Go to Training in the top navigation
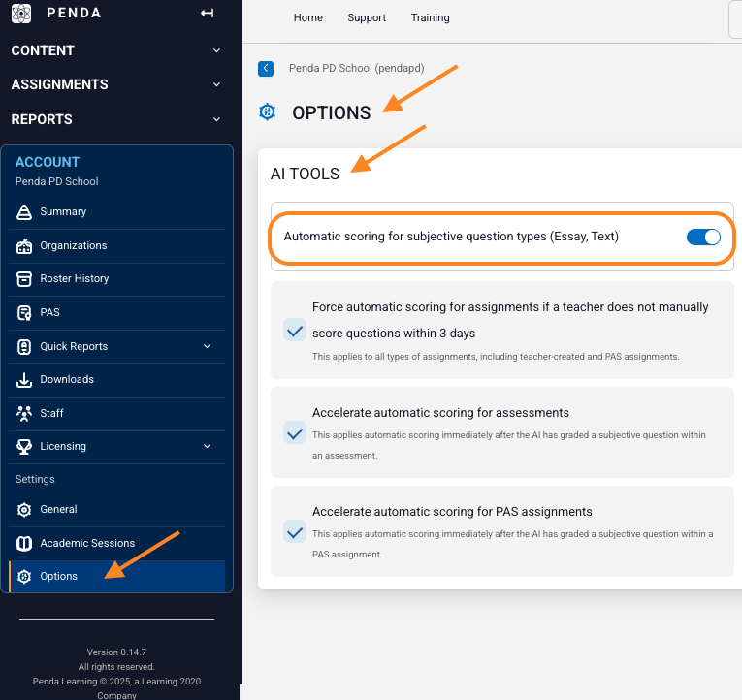742x700 pixels. pyautogui.click(x=430, y=17)
